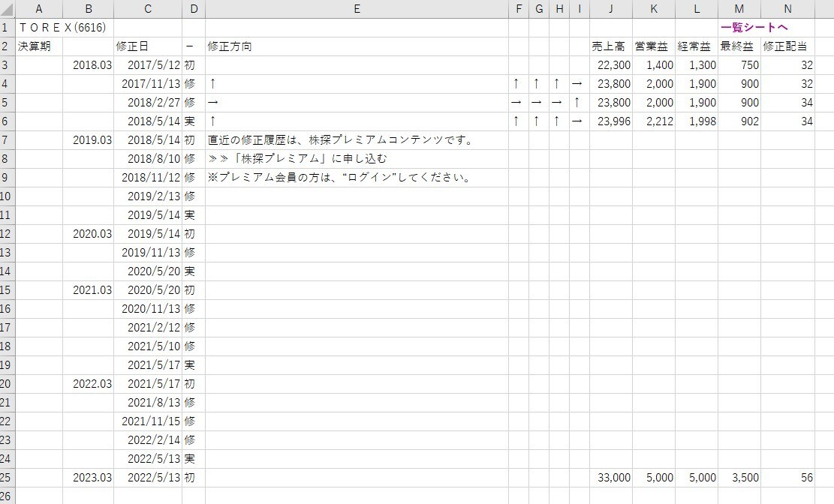Select right arrow in cell E5
Image resolution: width=834 pixels, height=504 pixels.
coord(212,103)
